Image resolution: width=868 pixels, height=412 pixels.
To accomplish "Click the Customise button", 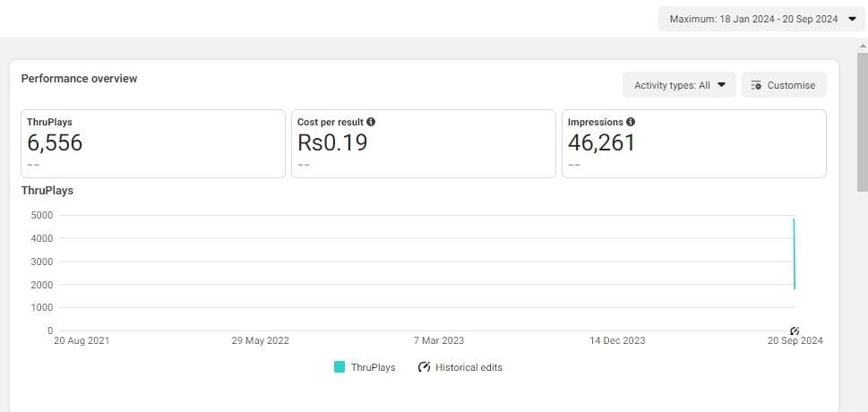I will pyautogui.click(x=784, y=85).
